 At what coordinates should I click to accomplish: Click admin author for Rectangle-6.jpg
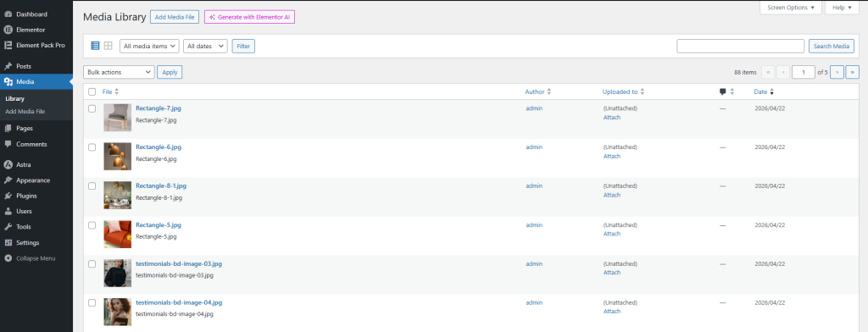pyautogui.click(x=534, y=147)
